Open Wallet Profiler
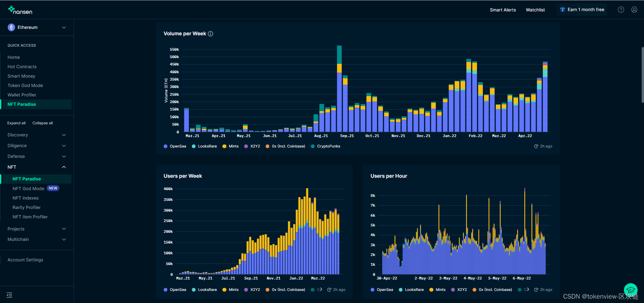Screen dimensions: 644x303 pos(22,95)
